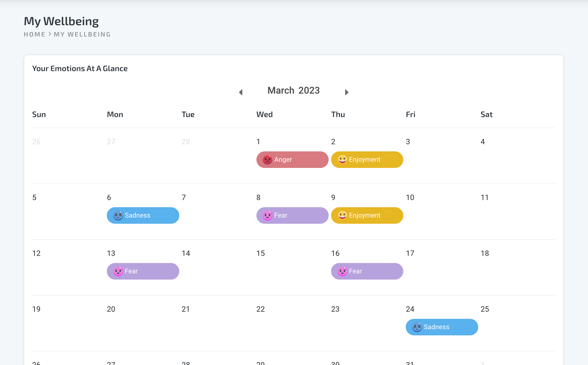Click the March 2023 month title

coord(294,90)
